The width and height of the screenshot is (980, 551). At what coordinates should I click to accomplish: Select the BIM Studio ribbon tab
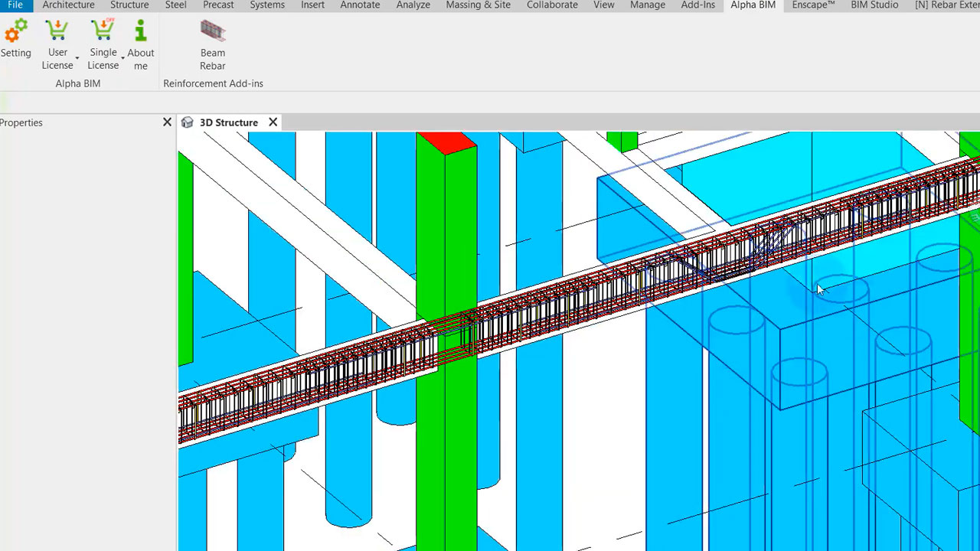874,5
